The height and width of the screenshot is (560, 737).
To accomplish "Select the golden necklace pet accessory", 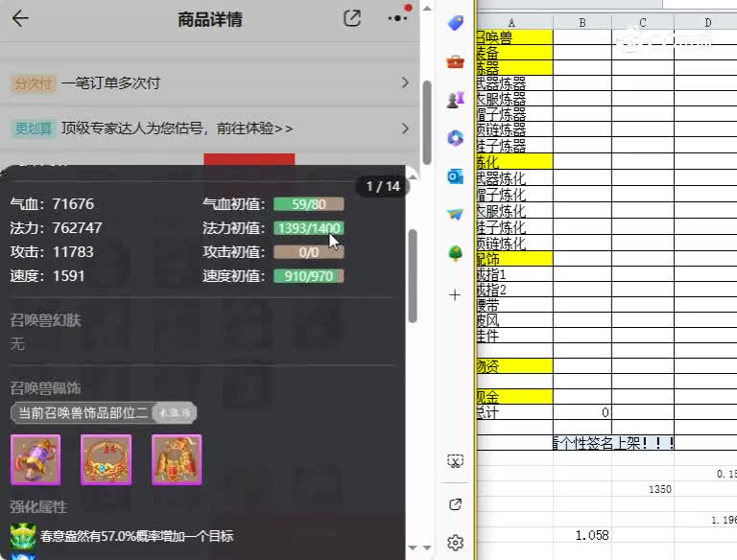I will [107, 459].
